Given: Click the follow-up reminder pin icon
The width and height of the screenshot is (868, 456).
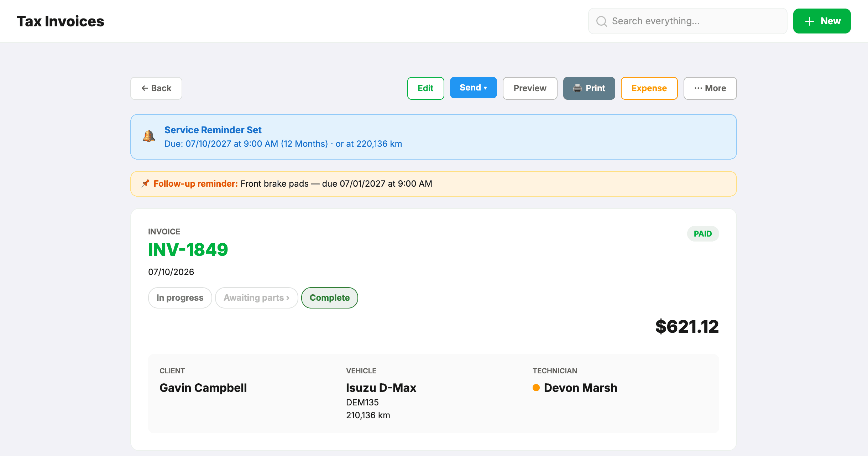Looking at the screenshot, I should click(x=146, y=183).
